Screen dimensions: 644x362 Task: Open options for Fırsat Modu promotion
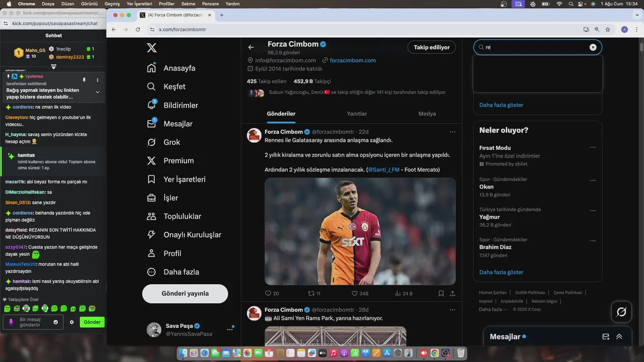tap(593, 147)
